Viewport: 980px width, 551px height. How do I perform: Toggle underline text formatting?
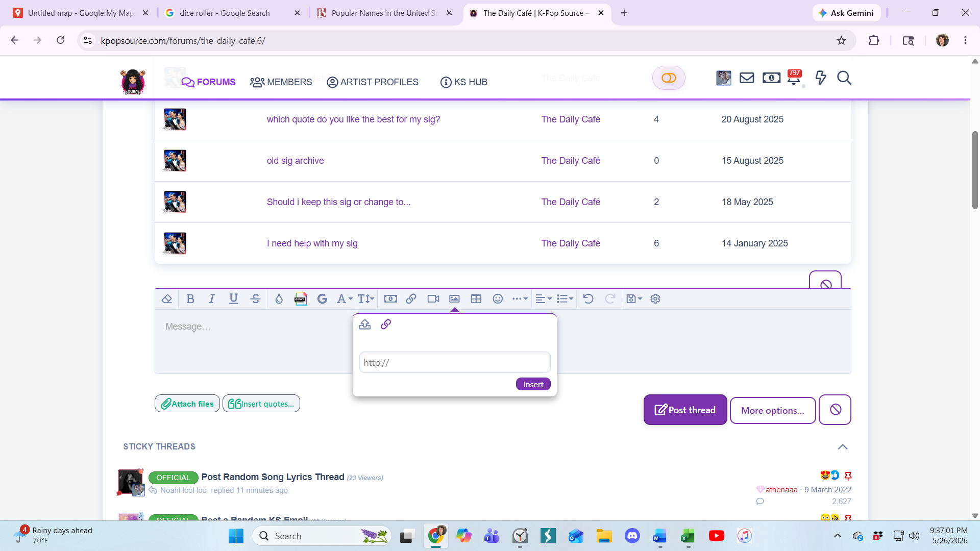(234, 299)
